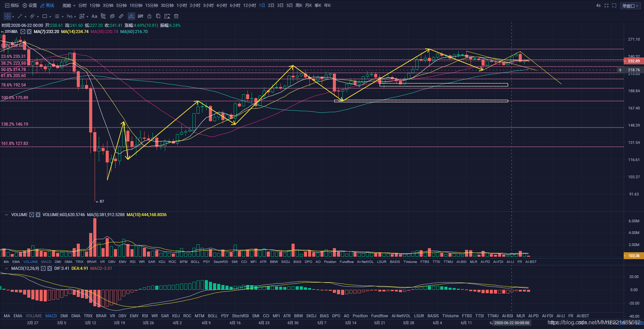Select the measurement box tool
The height and width of the screenshot is (329, 644).
coord(82,16)
